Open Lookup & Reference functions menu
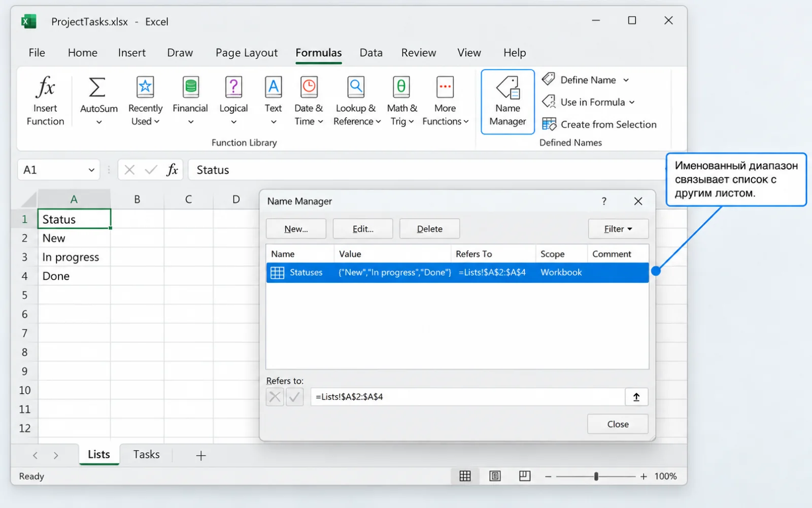Screen dimensions: 812x508 (356, 100)
